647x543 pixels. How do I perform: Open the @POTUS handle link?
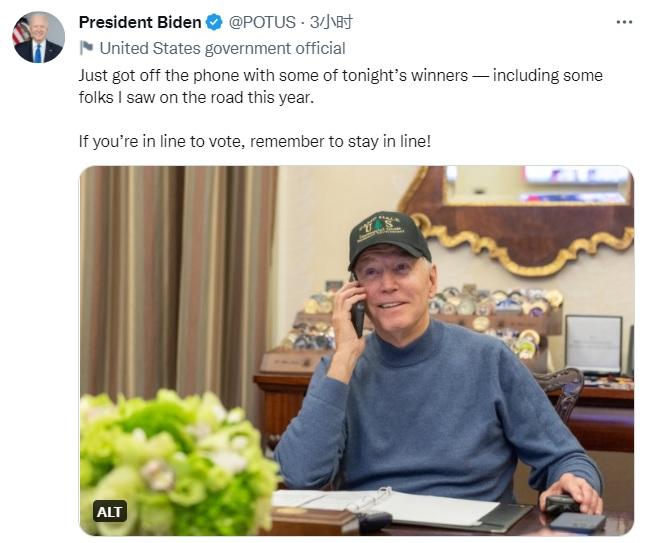263,22
